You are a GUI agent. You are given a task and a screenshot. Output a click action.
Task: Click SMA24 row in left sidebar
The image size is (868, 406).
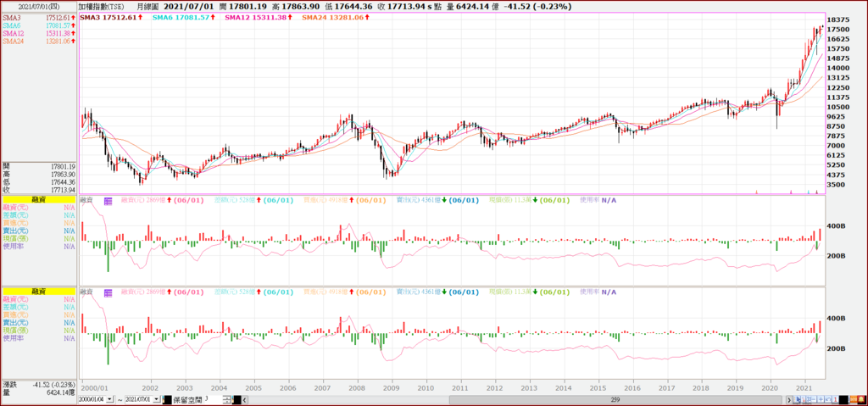pos(39,42)
